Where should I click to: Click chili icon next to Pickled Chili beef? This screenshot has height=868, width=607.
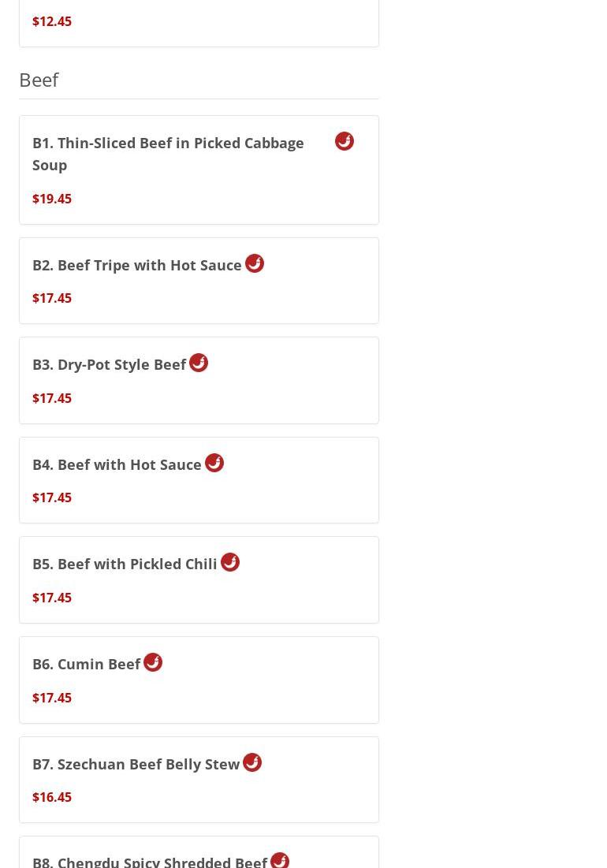[x=230, y=562]
